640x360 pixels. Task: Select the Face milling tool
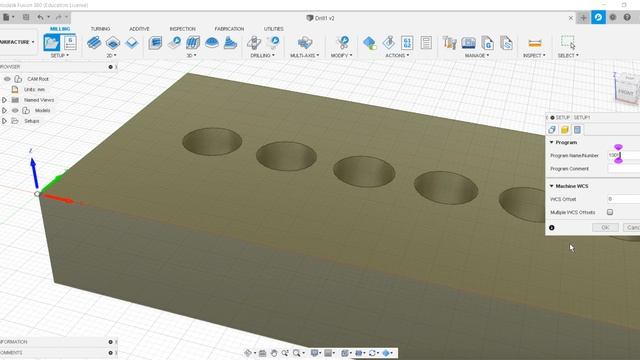131,43
